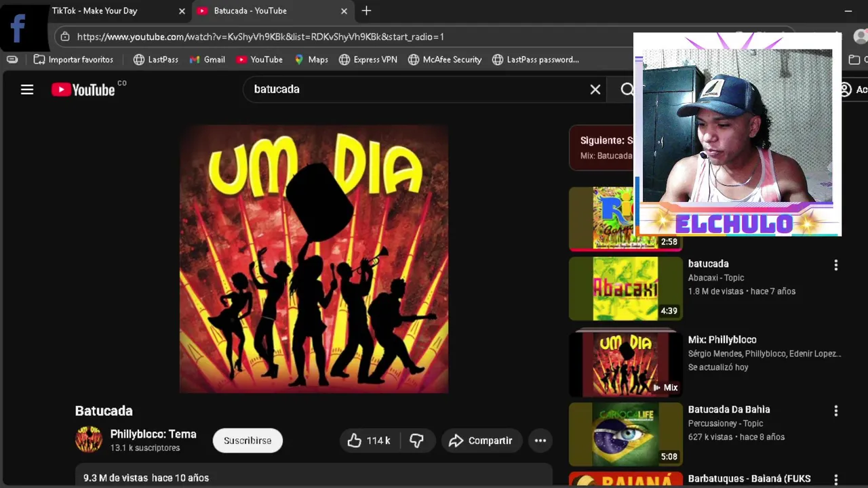868x488 pixels.
Task: Open the YouTube bookmark
Action: [x=260, y=60]
